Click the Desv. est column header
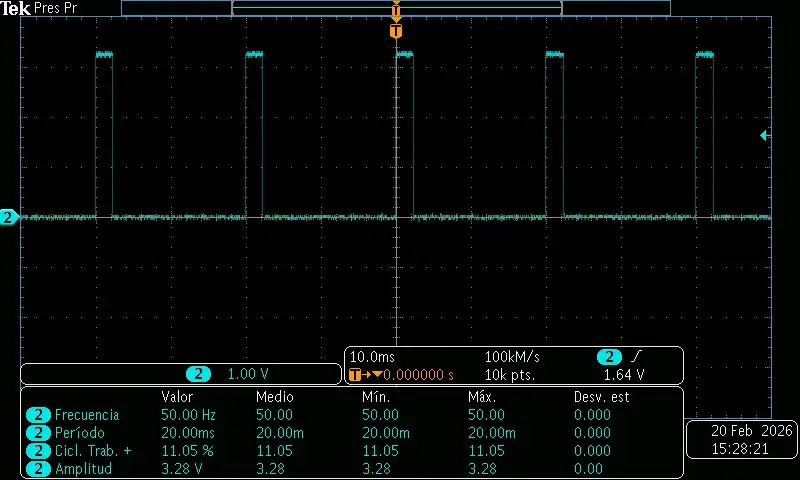Screen dimensions: 800x480 click(x=602, y=397)
